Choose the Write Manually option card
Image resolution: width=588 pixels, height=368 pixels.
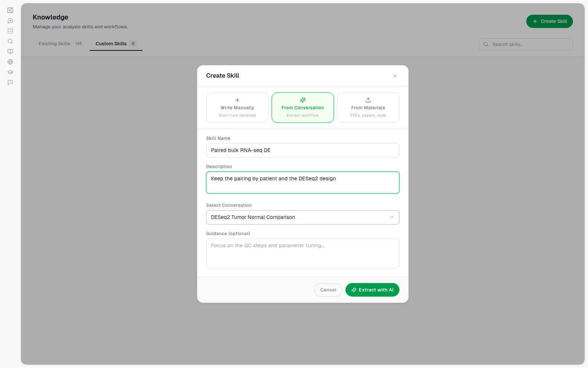[237, 107]
